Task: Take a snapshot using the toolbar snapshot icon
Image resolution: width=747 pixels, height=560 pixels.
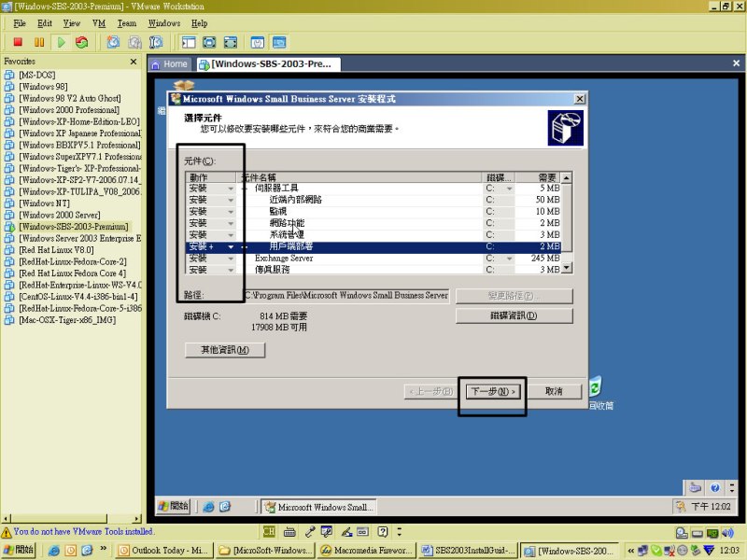Action: point(113,42)
